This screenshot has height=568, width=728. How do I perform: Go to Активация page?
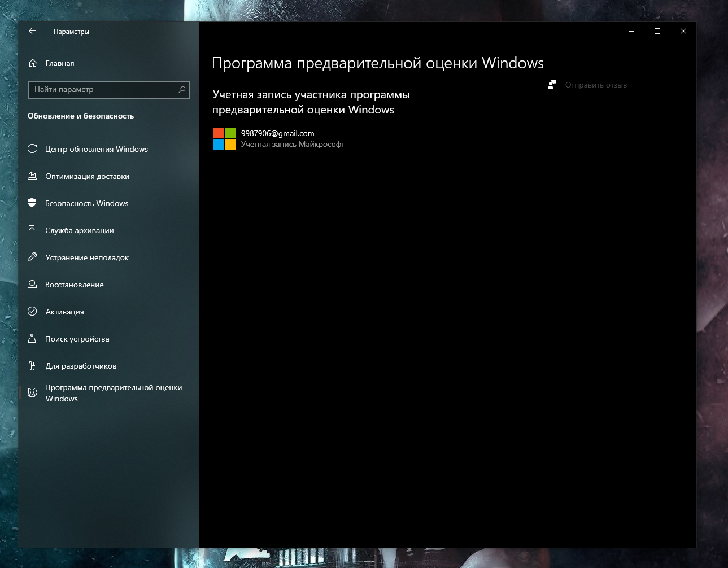108,312
